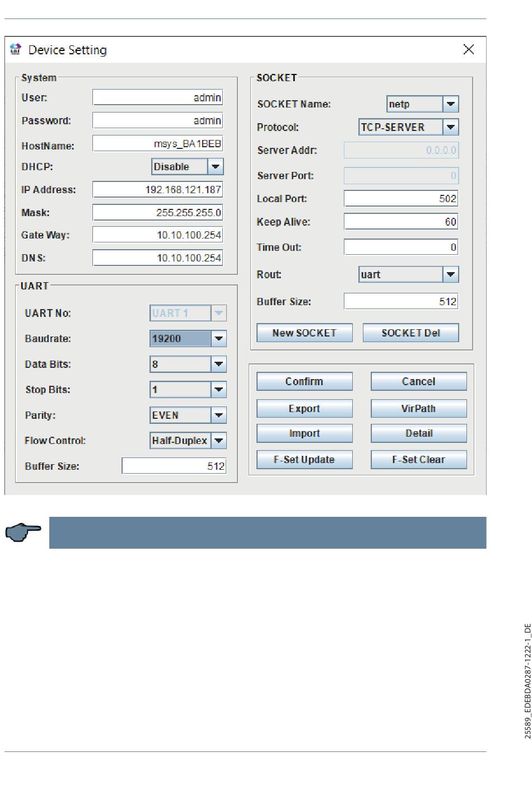Click the Device Setting app icon in title bar
The height and width of the screenshot is (785, 532).
(16, 49)
